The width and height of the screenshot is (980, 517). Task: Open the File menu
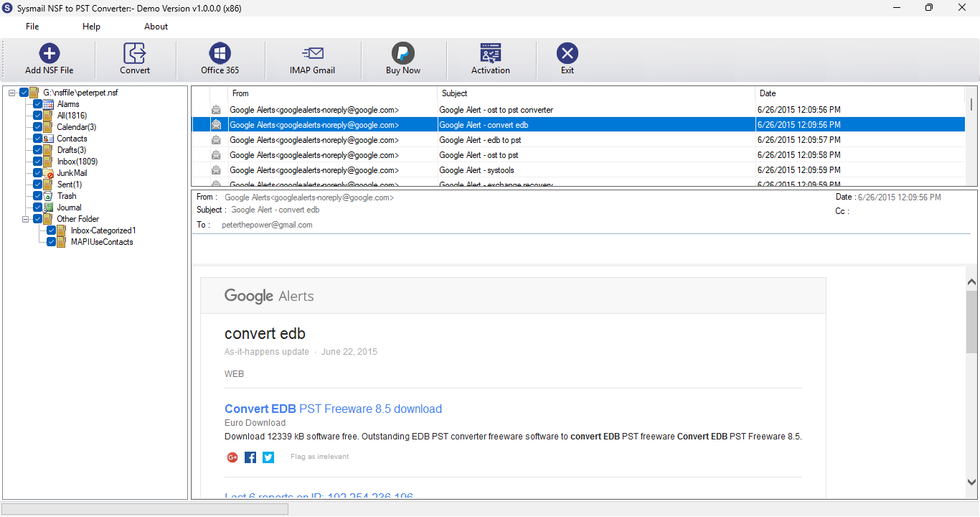(x=32, y=27)
